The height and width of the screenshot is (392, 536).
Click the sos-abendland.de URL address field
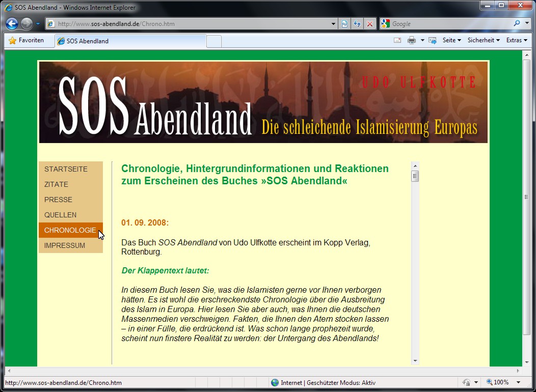pyautogui.click(x=192, y=24)
